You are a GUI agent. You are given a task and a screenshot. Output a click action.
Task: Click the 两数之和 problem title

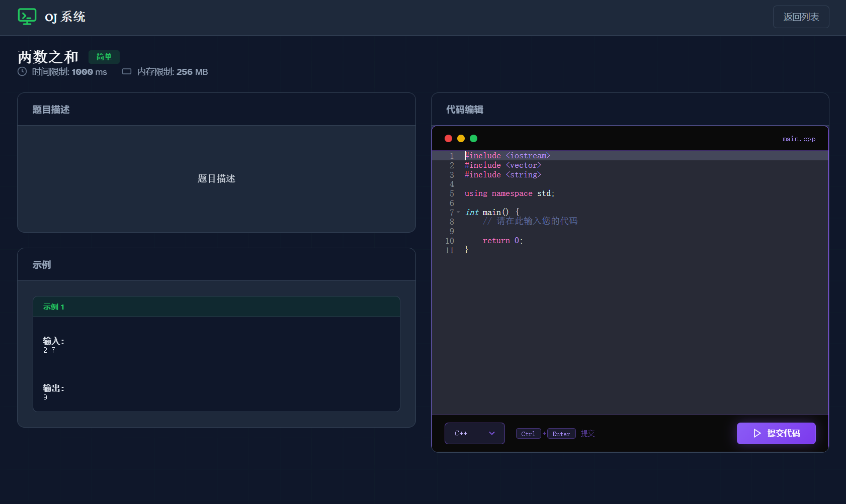coord(48,57)
